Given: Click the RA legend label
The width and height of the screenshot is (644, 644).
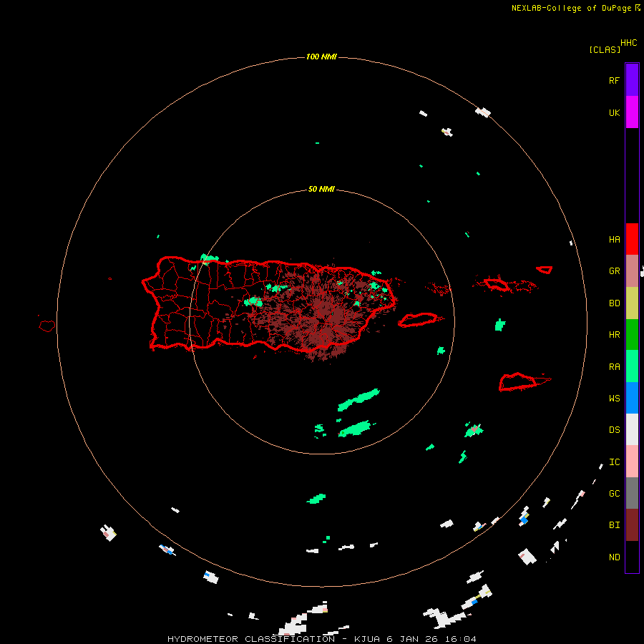Looking at the screenshot, I should point(614,367).
